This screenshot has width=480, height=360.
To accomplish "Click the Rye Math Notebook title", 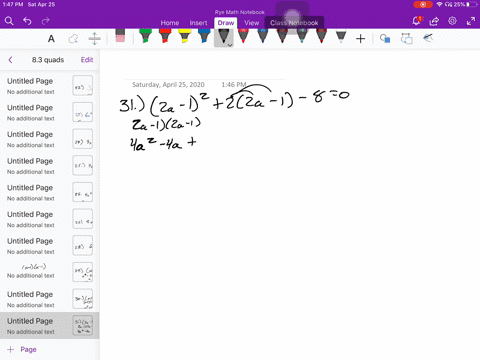I will pos(240,12).
